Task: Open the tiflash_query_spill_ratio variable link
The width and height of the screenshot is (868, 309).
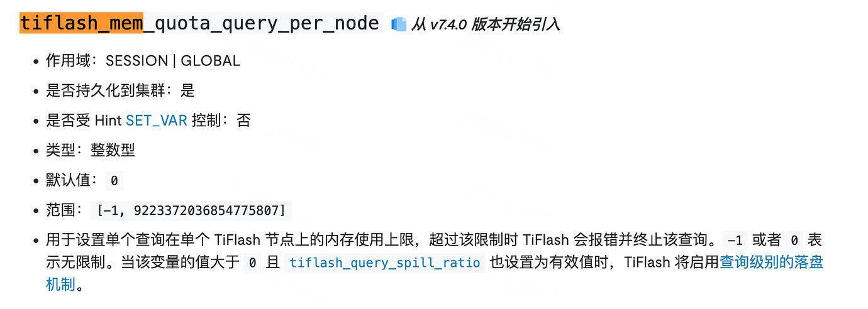Action: click(x=385, y=263)
